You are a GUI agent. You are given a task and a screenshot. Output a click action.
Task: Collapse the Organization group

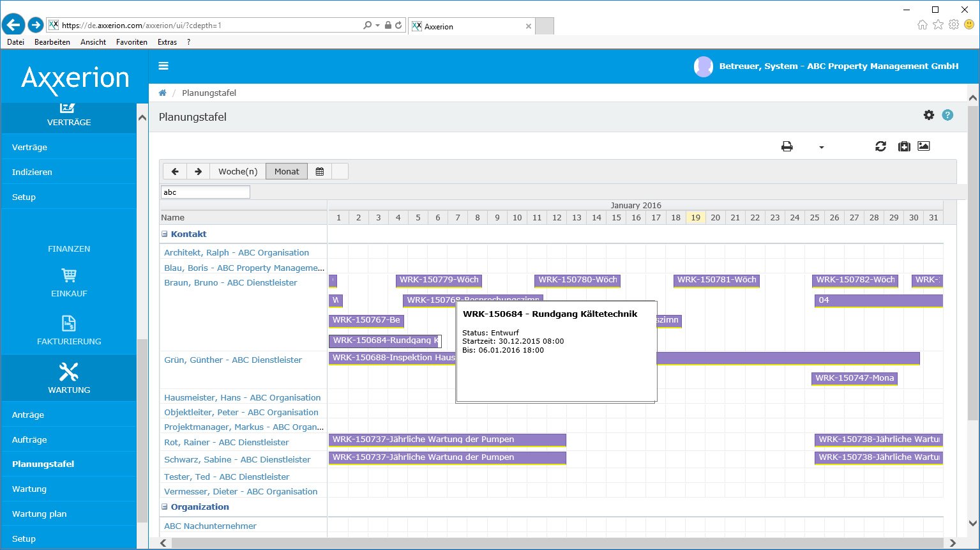[x=165, y=507]
